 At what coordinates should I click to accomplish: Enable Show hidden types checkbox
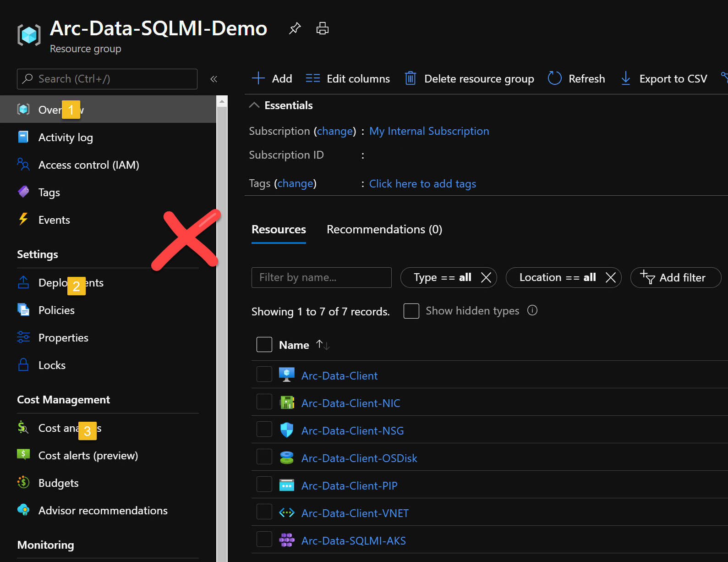(x=411, y=311)
